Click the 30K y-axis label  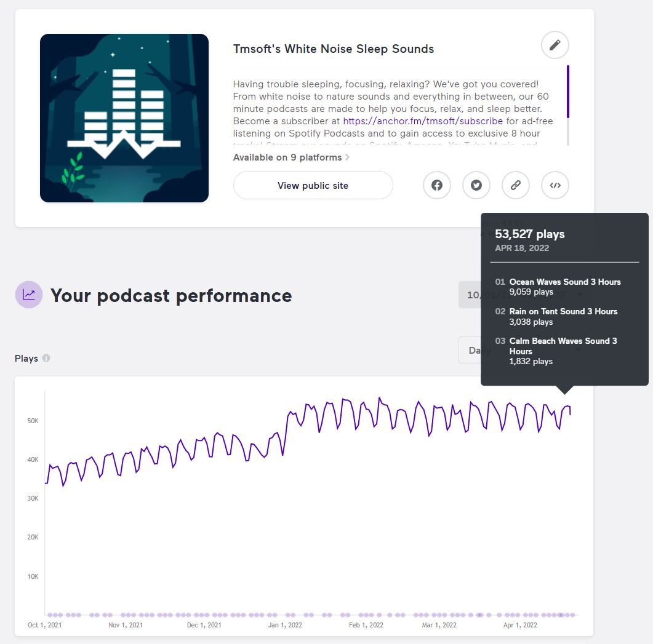(33, 498)
